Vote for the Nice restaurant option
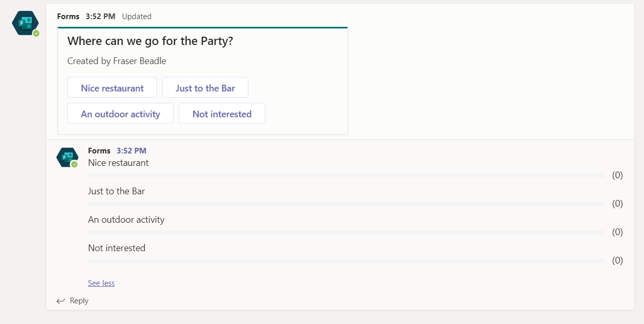 (x=112, y=88)
